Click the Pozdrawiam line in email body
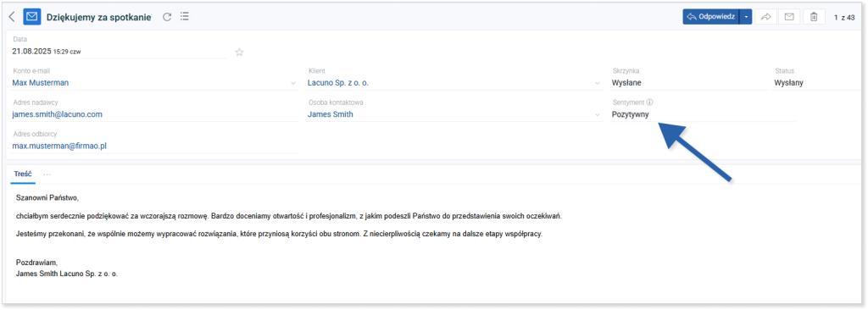Viewport: 868px width, 310px height. click(x=36, y=263)
